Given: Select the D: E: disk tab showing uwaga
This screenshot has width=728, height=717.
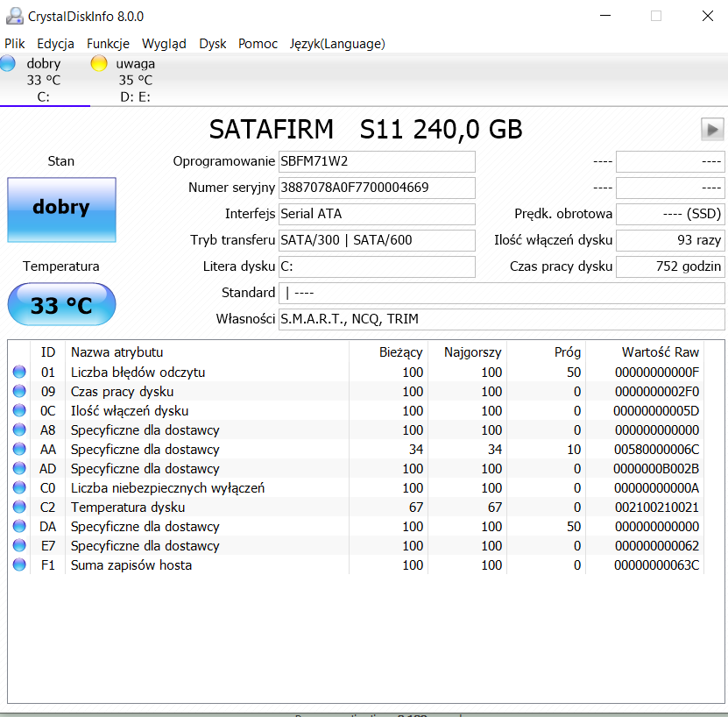Looking at the screenshot, I should [x=136, y=80].
